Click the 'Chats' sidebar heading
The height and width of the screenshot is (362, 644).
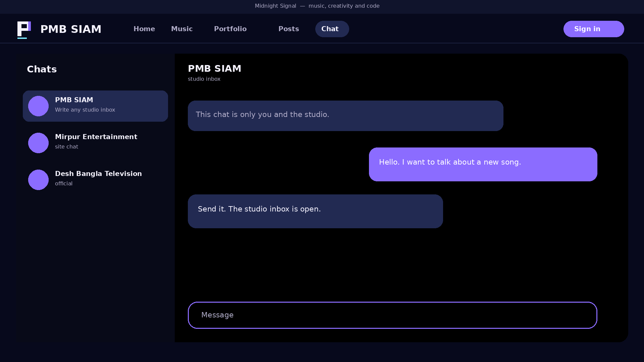pos(42,69)
